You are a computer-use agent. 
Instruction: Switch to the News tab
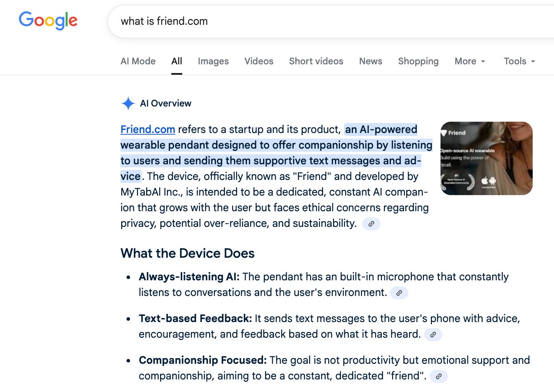coord(370,61)
